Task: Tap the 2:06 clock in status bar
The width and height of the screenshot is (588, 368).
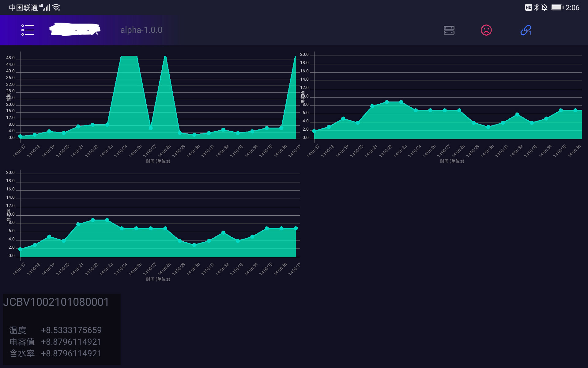Action: pyautogui.click(x=572, y=7)
